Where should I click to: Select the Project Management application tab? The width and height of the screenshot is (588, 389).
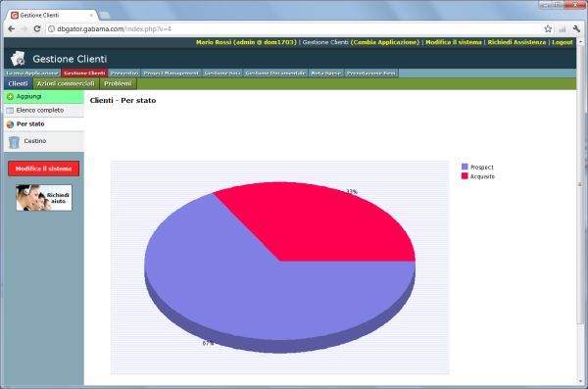pos(171,73)
